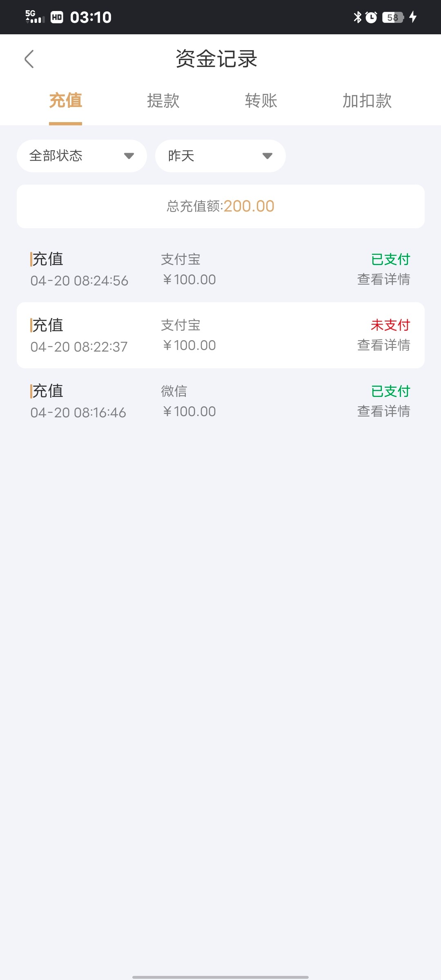
Task: Tap the 08:16:46 recharge record timestamp
Action: coord(78,413)
